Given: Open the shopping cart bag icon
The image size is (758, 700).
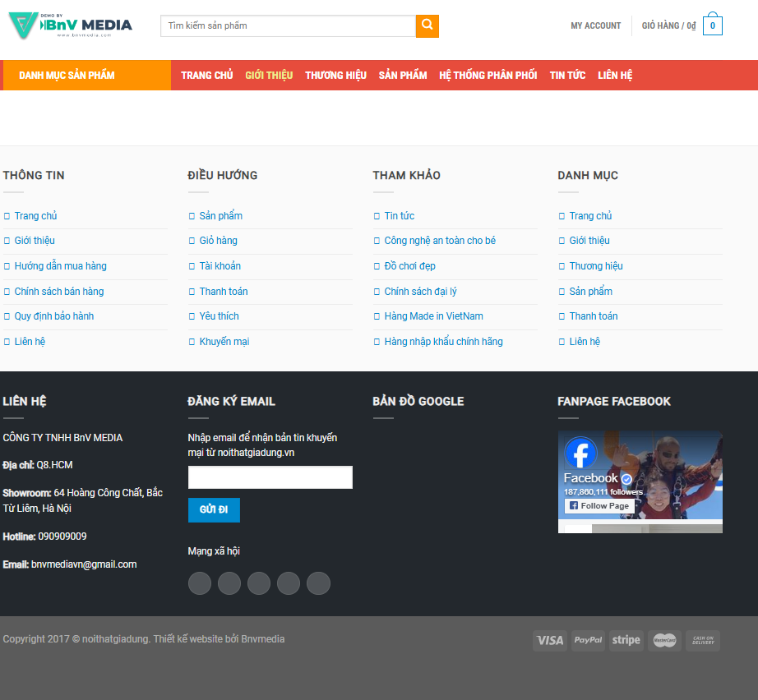Looking at the screenshot, I should point(713,24).
